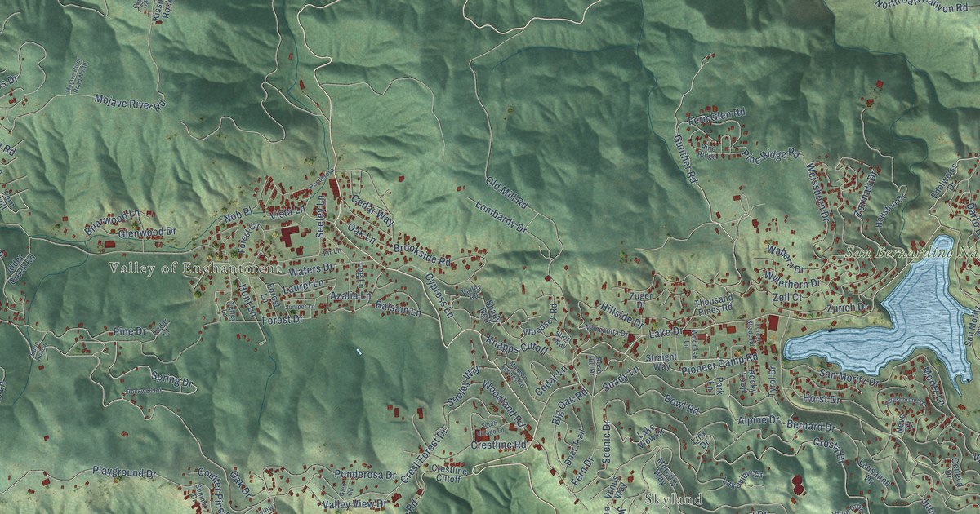
Task: Click the 'Forest Dr' label
Action: tap(282, 321)
